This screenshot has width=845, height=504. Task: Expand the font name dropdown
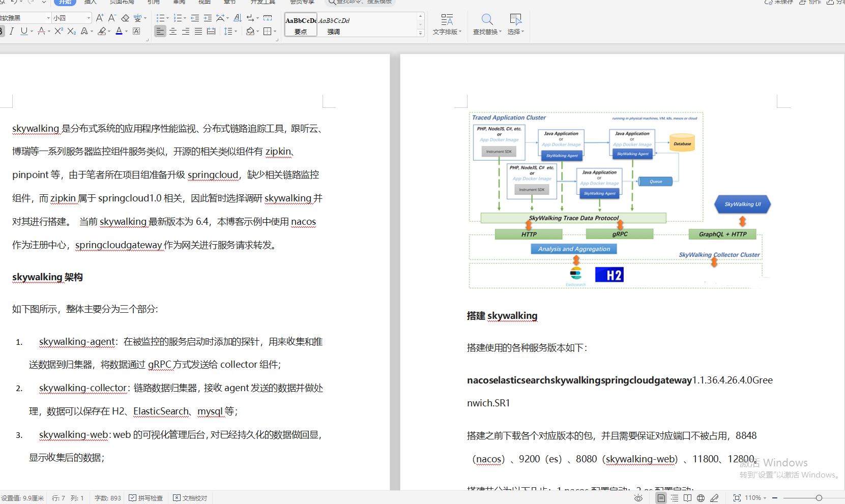[48, 18]
